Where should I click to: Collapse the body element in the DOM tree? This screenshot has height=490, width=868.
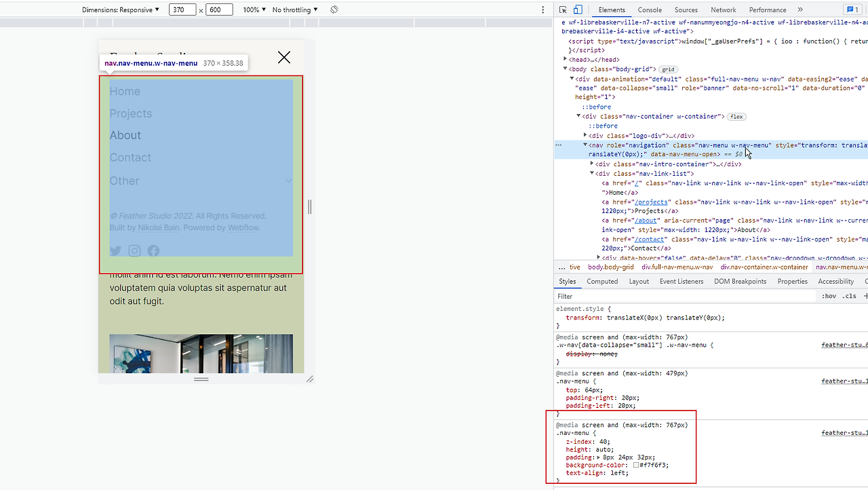566,69
